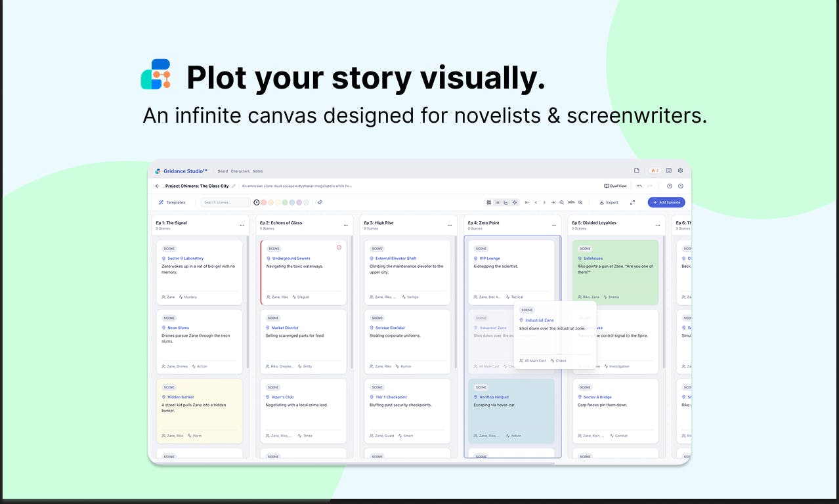Open version history clock icon
The width and height of the screenshot is (839, 504).
tap(681, 186)
